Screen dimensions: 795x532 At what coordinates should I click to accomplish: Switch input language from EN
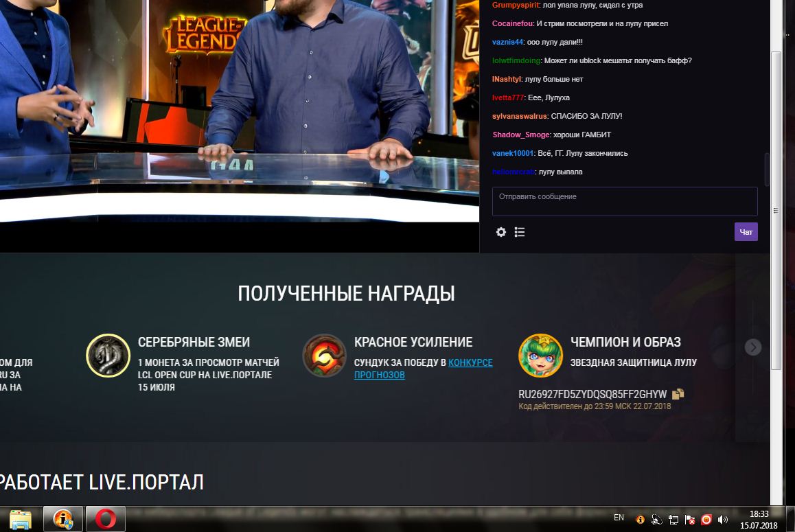click(x=619, y=518)
